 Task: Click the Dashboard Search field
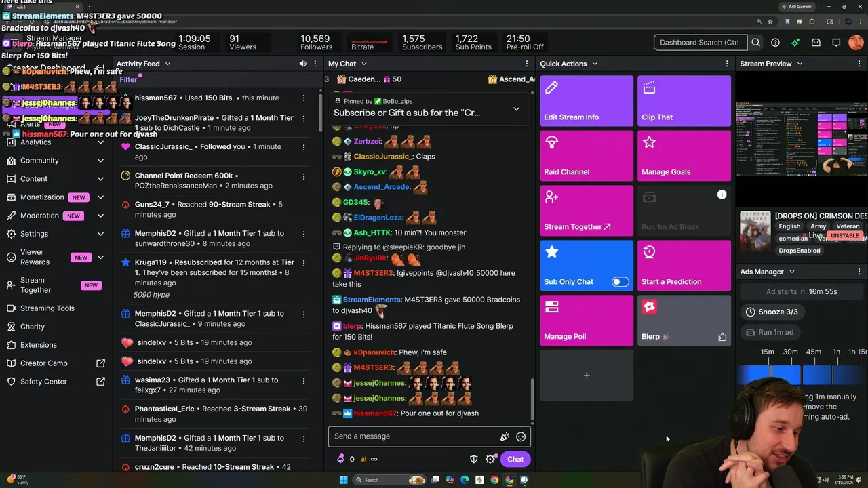pos(701,43)
